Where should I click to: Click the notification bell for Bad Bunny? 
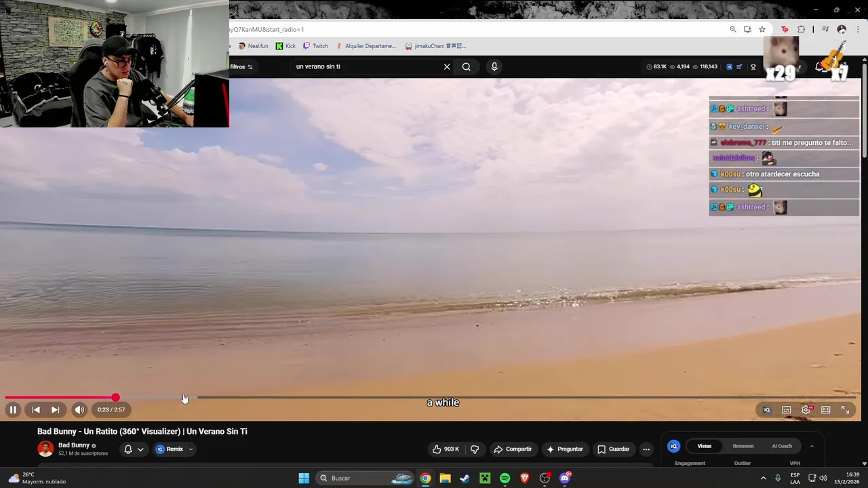click(127, 449)
